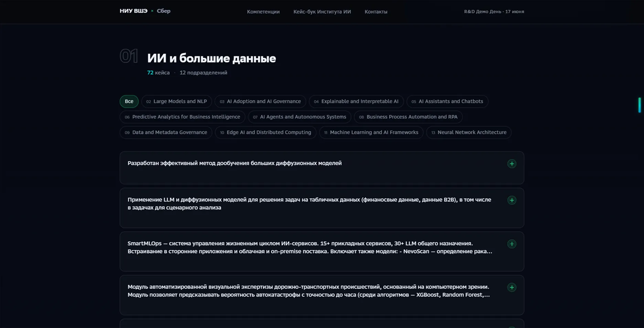Click the teal page scrollbar thumb
This screenshot has height=328, width=644.
pyautogui.click(x=640, y=105)
